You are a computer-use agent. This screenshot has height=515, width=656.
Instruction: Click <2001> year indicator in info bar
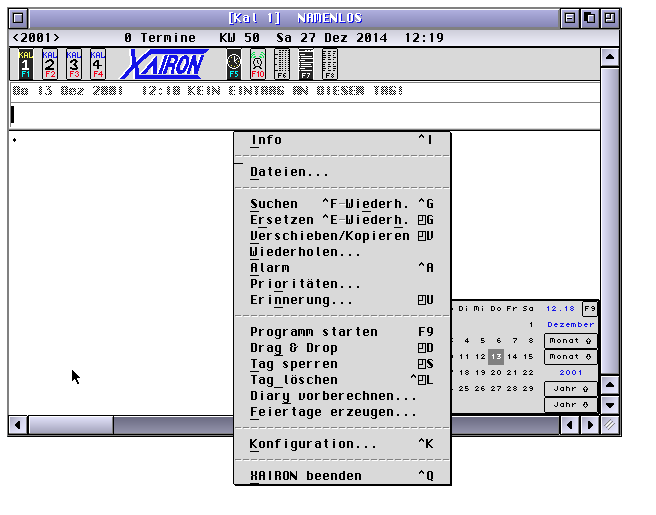pos(36,38)
